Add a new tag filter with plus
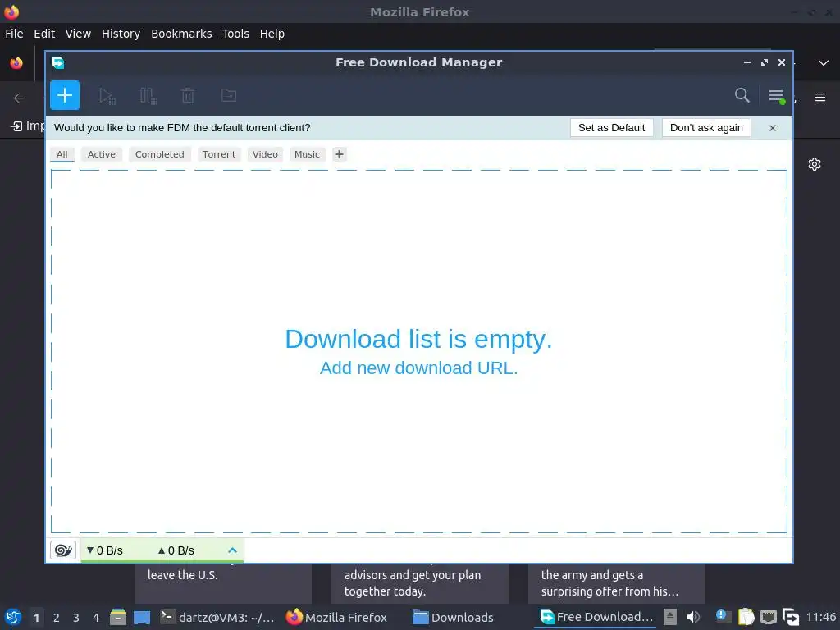 tap(339, 154)
